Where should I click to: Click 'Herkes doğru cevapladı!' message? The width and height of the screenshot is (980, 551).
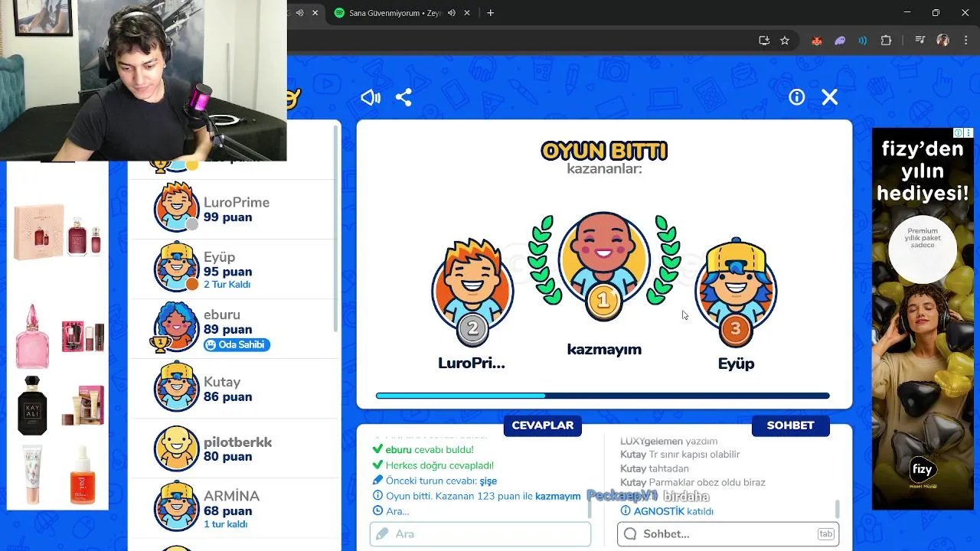tap(439, 465)
